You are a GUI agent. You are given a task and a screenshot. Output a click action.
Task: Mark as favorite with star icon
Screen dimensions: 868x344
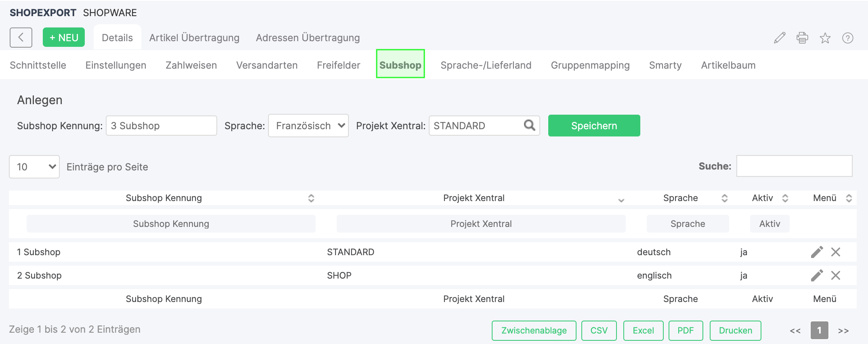pyautogui.click(x=825, y=38)
